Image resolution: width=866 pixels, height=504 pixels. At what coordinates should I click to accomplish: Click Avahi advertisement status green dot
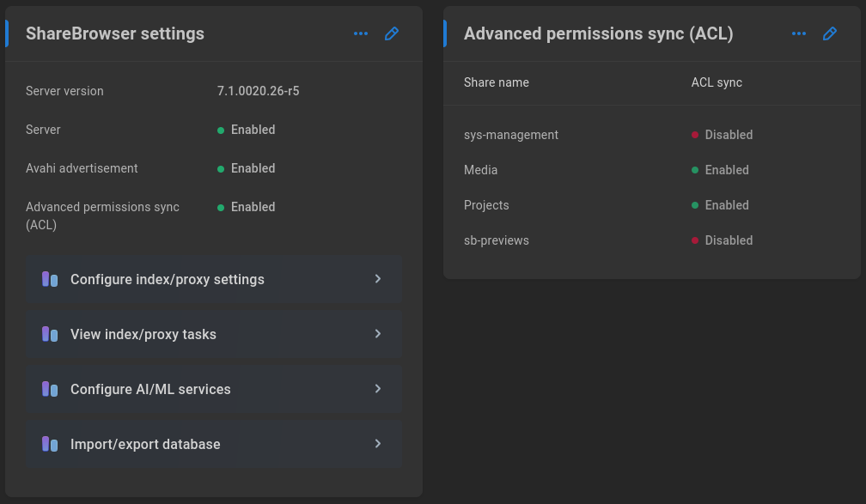[221, 169]
